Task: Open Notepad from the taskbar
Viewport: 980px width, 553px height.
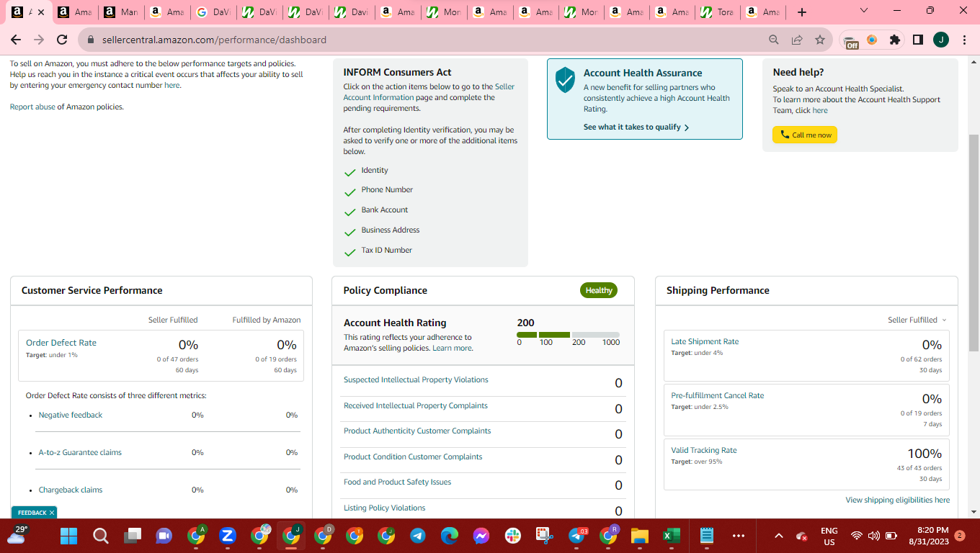Action: coord(707,536)
